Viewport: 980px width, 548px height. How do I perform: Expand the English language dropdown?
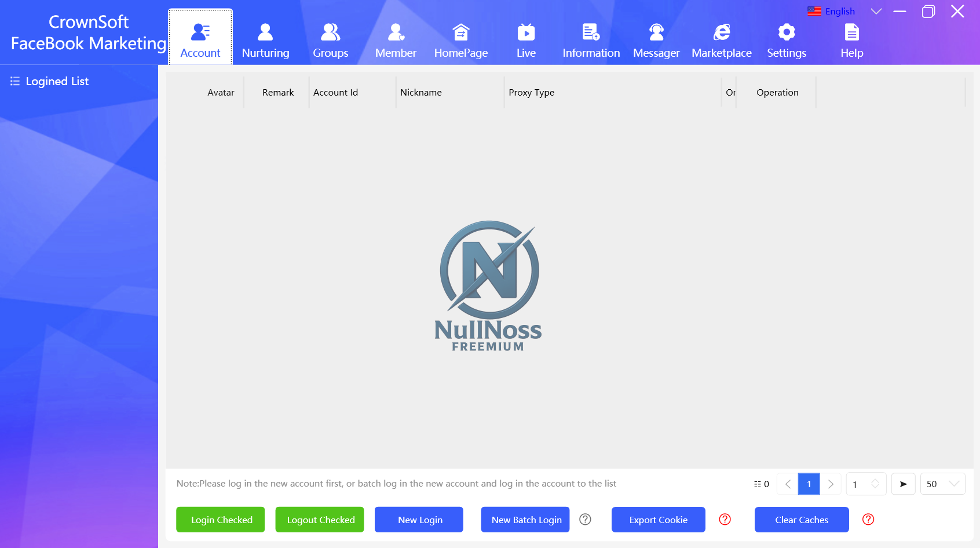click(876, 12)
